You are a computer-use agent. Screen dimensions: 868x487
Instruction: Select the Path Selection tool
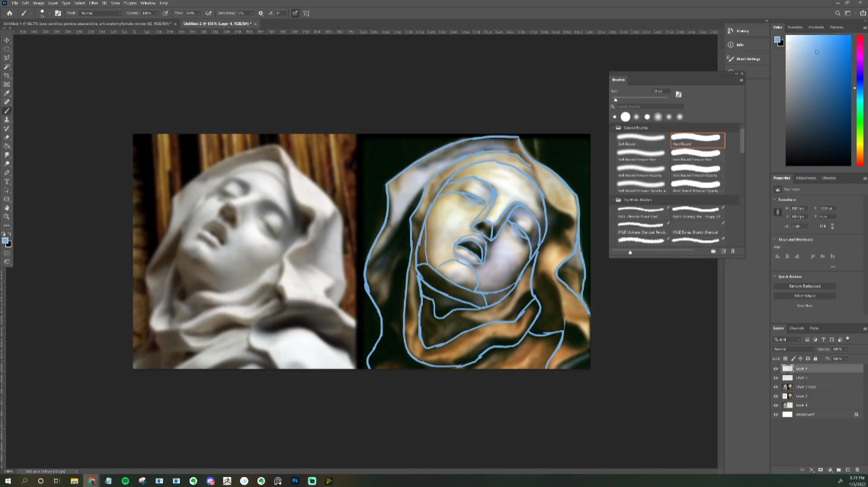click(7, 191)
